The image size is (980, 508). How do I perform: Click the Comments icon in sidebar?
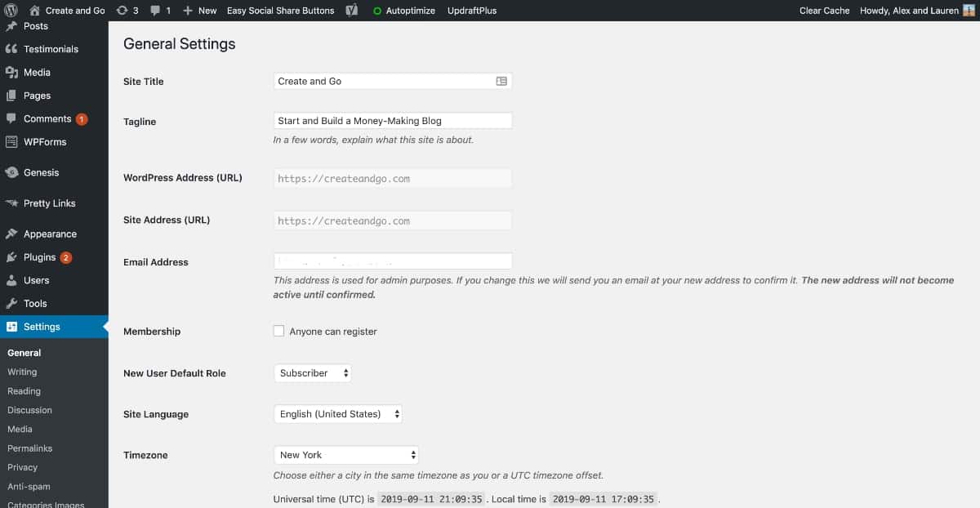pyautogui.click(x=11, y=118)
